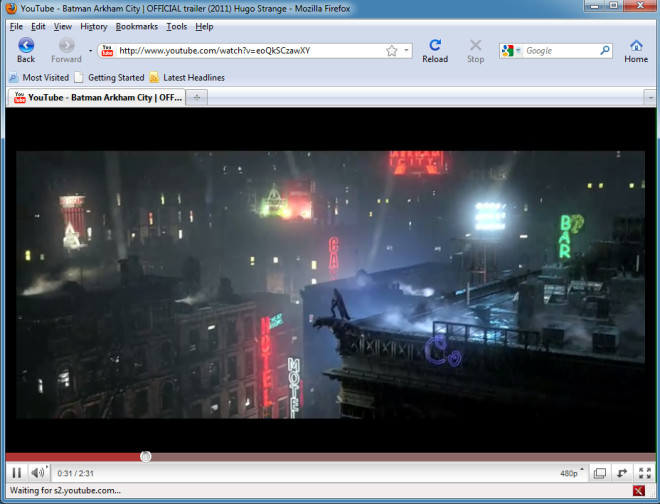Open the Tools menu
Image resolution: width=660 pixels, height=504 pixels.
point(176,27)
